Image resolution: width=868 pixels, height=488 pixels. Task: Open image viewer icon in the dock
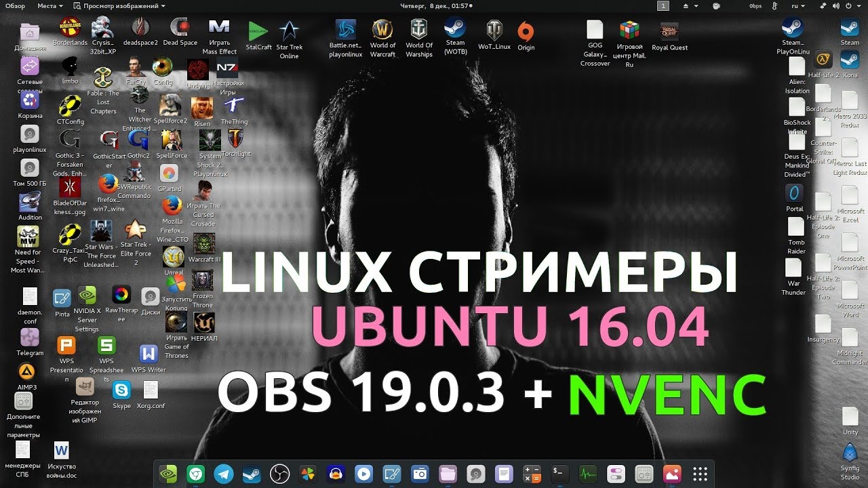671,474
